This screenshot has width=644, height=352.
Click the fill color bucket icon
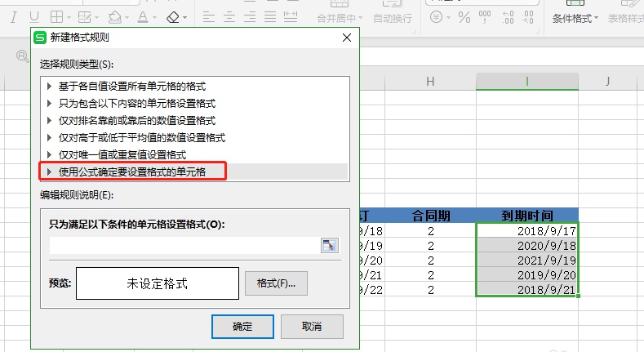click(x=114, y=17)
